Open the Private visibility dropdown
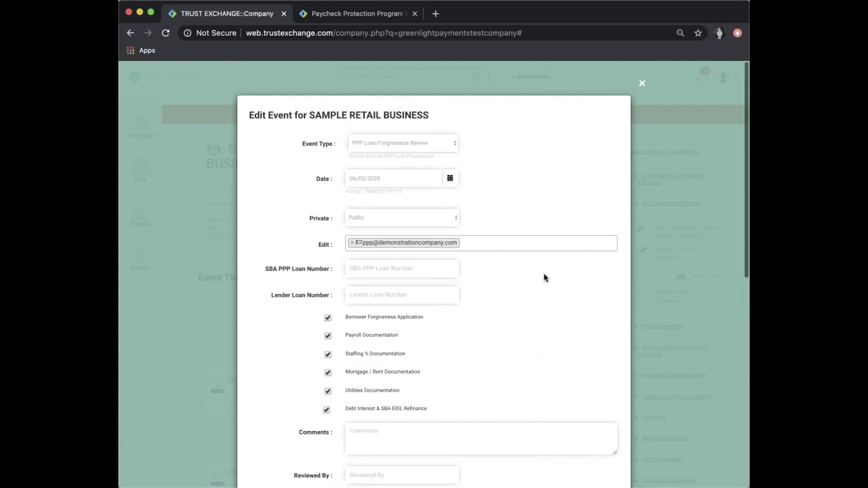Screen dimensions: 868x488 click(x=403, y=218)
